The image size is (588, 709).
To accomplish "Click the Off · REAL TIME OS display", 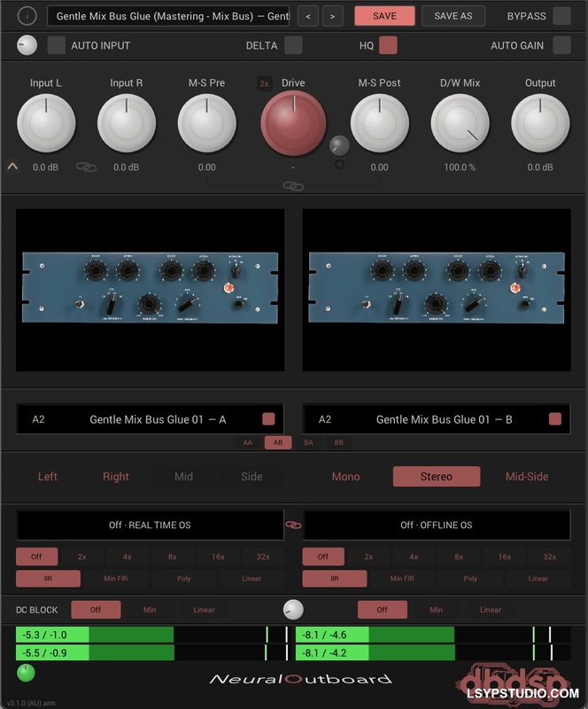I will (150, 525).
